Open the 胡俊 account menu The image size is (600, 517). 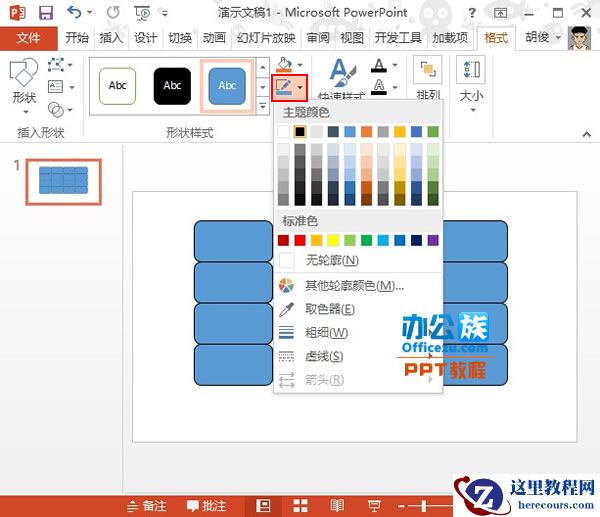point(543,38)
